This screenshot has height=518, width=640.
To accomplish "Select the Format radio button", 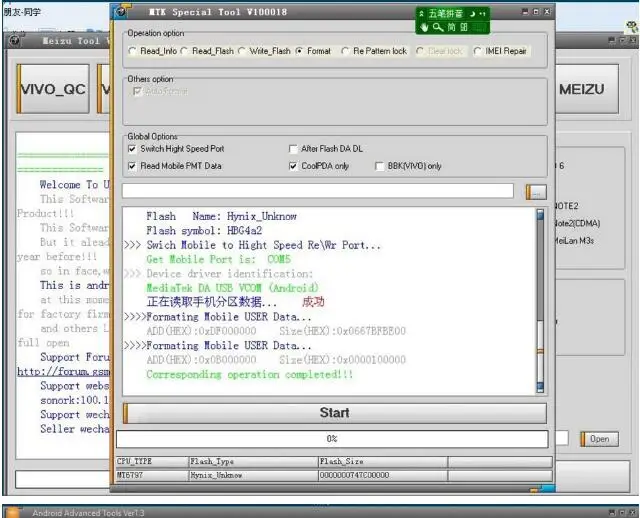I will coord(313,51).
